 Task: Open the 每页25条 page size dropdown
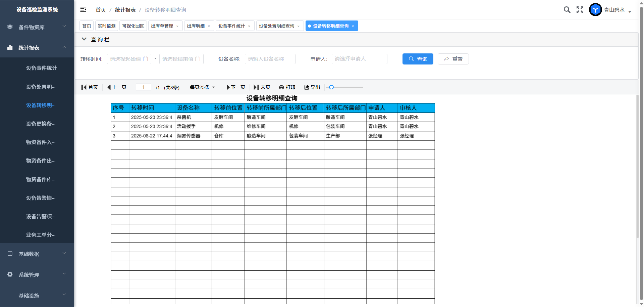point(202,87)
